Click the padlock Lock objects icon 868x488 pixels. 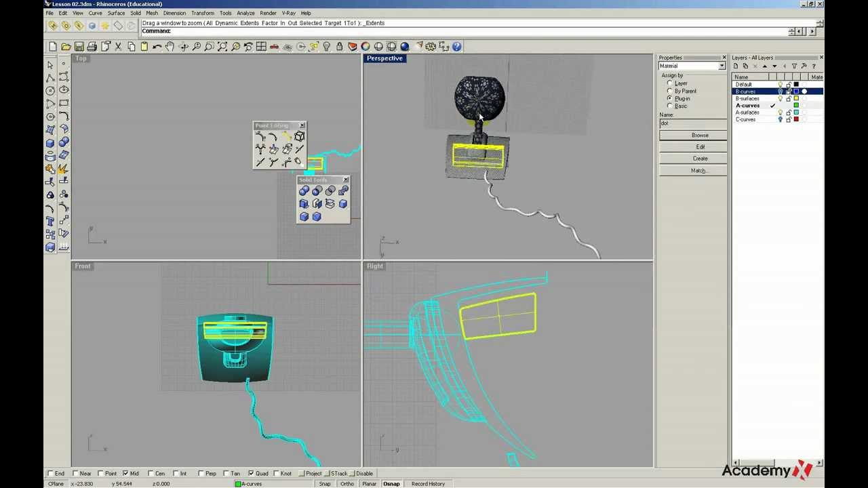(x=339, y=47)
